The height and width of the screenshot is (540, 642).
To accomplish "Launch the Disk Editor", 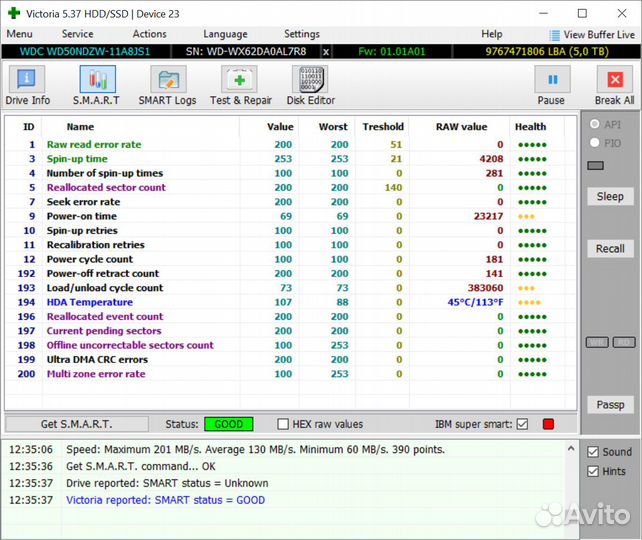I will pyautogui.click(x=309, y=85).
